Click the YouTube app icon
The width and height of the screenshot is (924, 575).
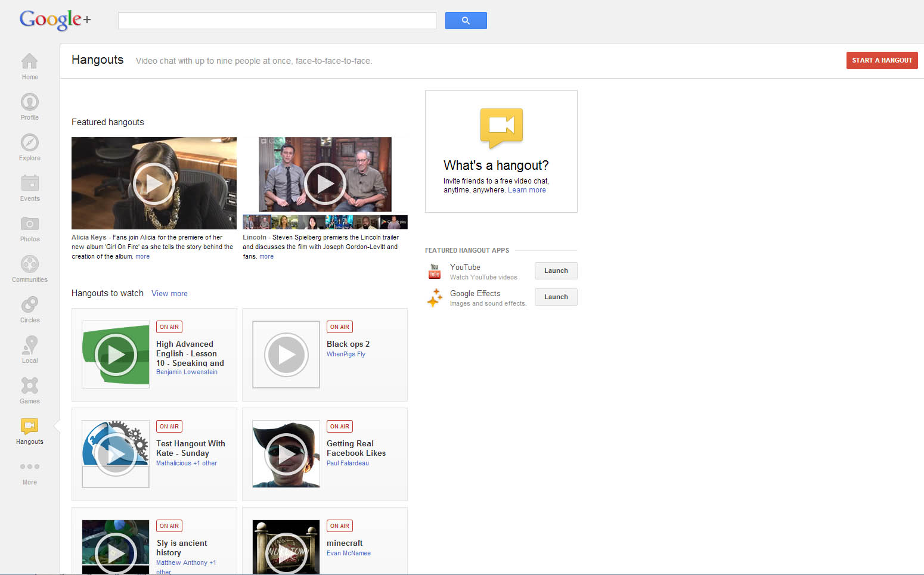(435, 271)
